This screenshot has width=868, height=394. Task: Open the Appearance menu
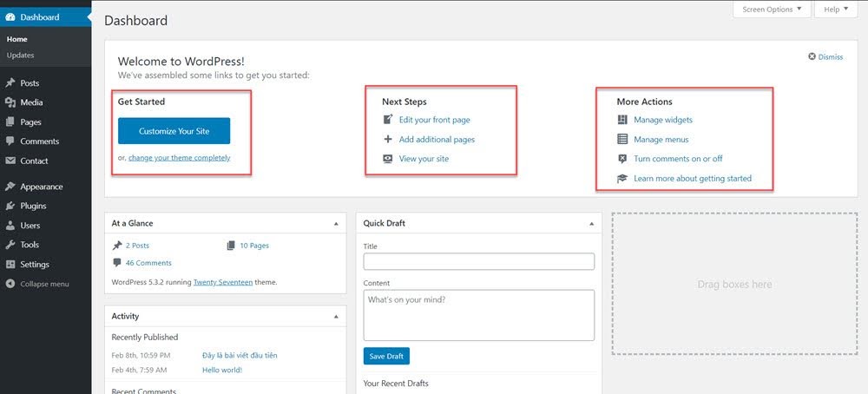pos(42,187)
